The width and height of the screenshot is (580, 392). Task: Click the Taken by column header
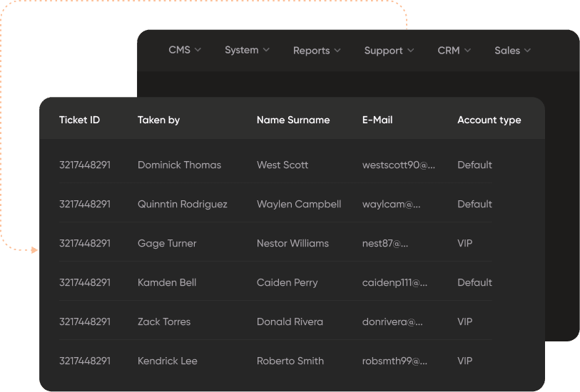click(x=158, y=120)
